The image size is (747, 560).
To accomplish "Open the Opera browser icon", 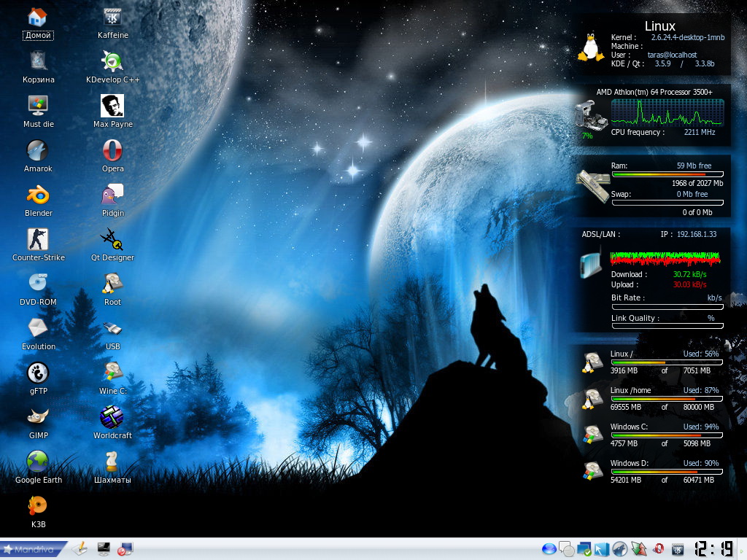I will tap(112, 151).
